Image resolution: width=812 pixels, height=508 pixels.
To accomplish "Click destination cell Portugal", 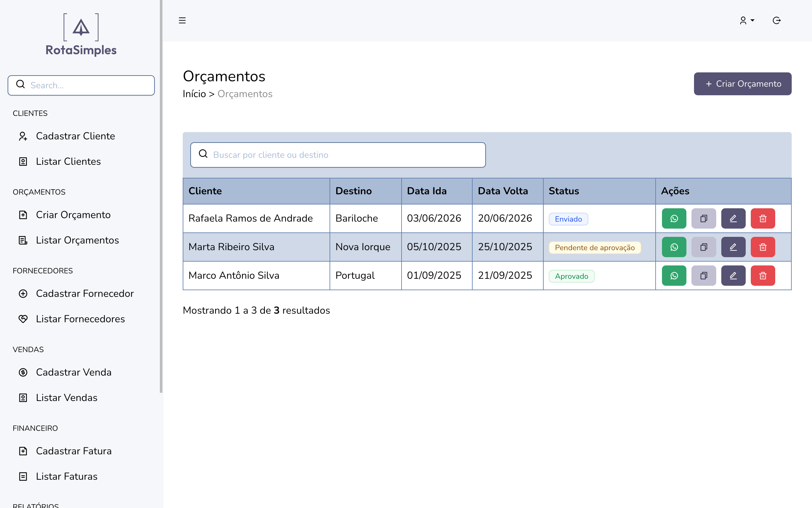I will (x=365, y=276).
